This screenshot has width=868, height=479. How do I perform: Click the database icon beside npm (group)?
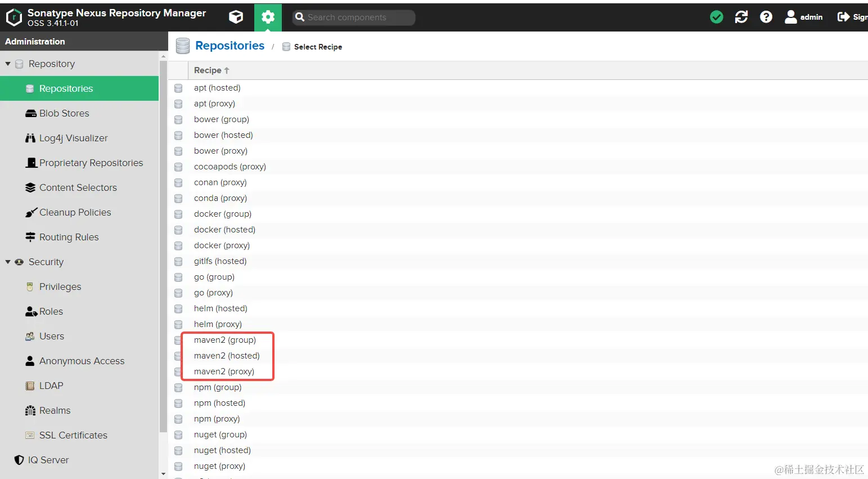pos(178,387)
